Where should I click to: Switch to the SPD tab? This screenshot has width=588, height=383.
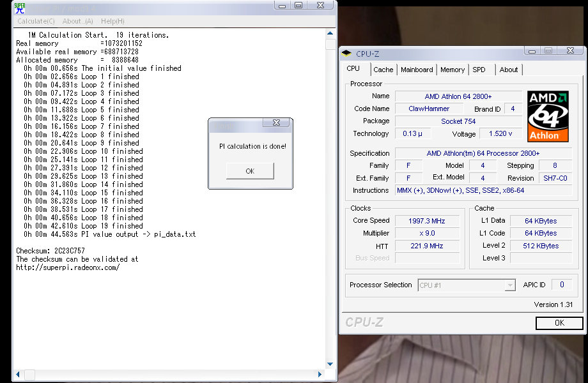tap(479, 70)
